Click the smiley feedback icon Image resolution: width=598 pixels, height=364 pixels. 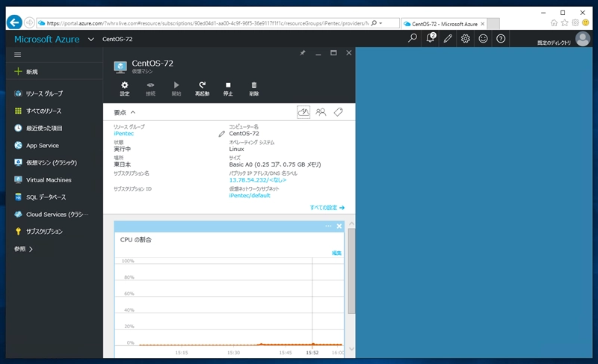483,39
